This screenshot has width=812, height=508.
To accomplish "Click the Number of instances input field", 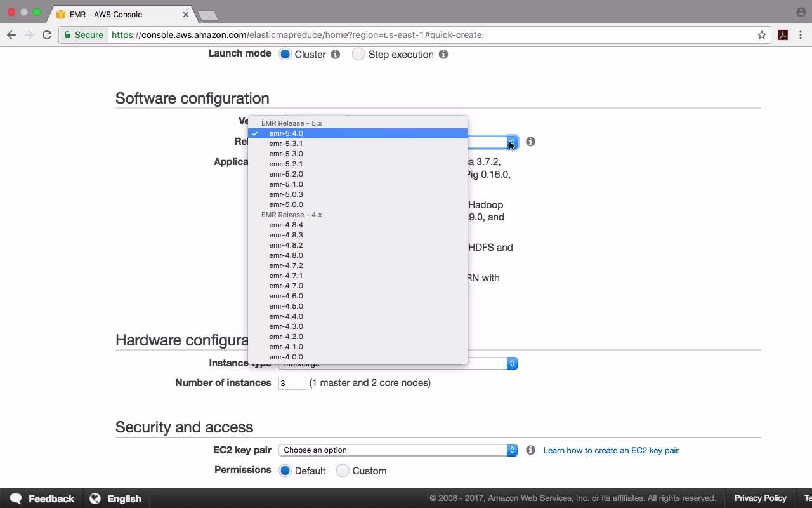I will [292, 383].
